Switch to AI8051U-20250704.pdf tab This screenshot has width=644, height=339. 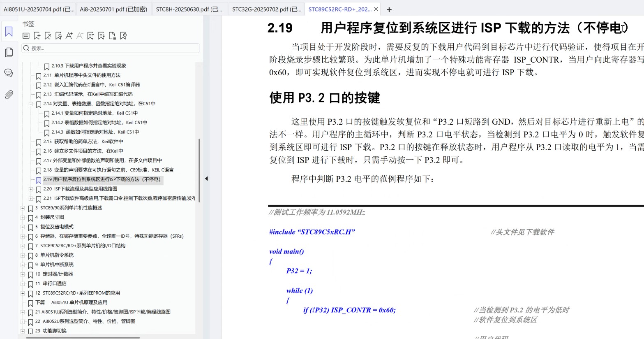[38, 9]
